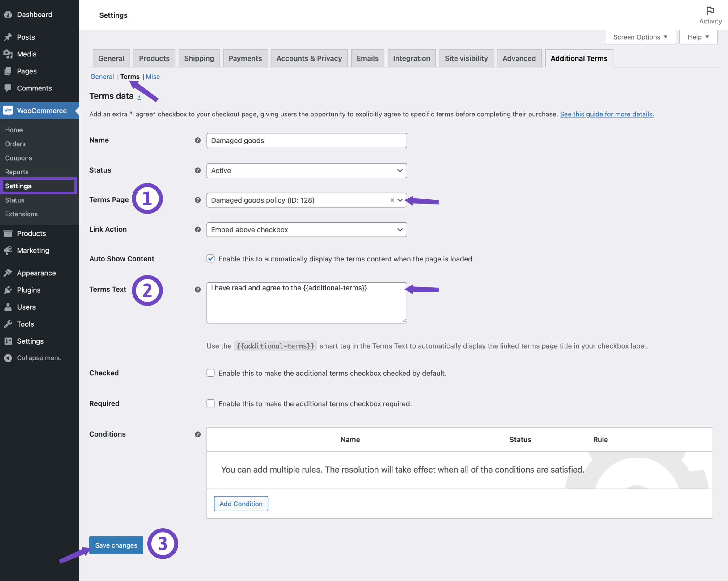
Task: Switch to the Payments tab
Action: [x=245, y=58]
